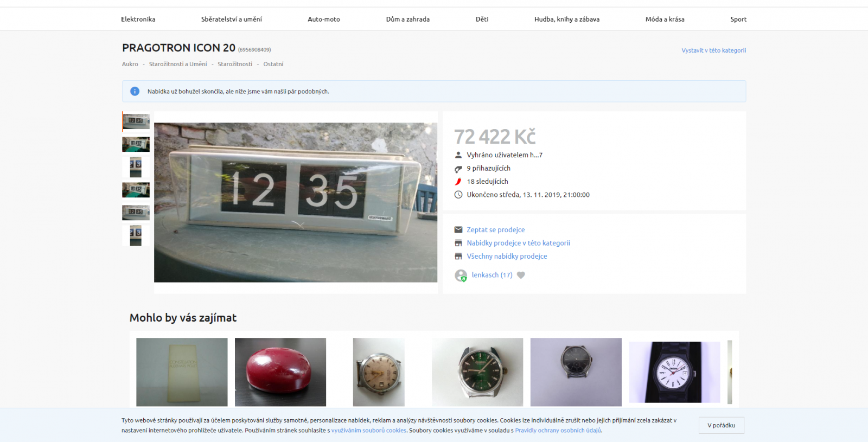Open Móda a krása category

665,19
